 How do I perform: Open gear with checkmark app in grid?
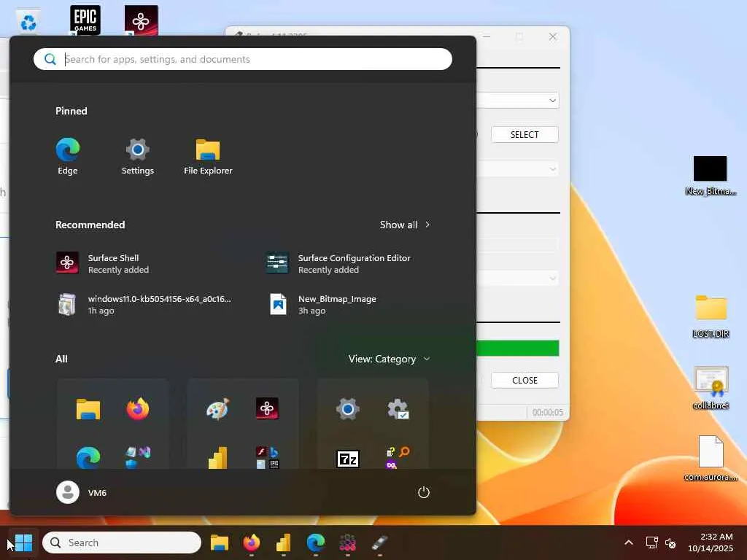click(398, 409)
